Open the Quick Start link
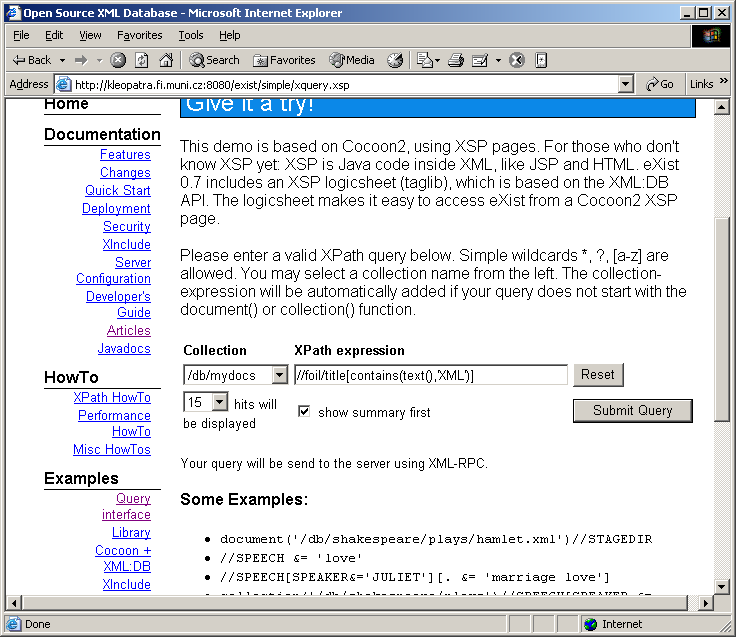This screenshot has width=736, height=637. (118, 191)
